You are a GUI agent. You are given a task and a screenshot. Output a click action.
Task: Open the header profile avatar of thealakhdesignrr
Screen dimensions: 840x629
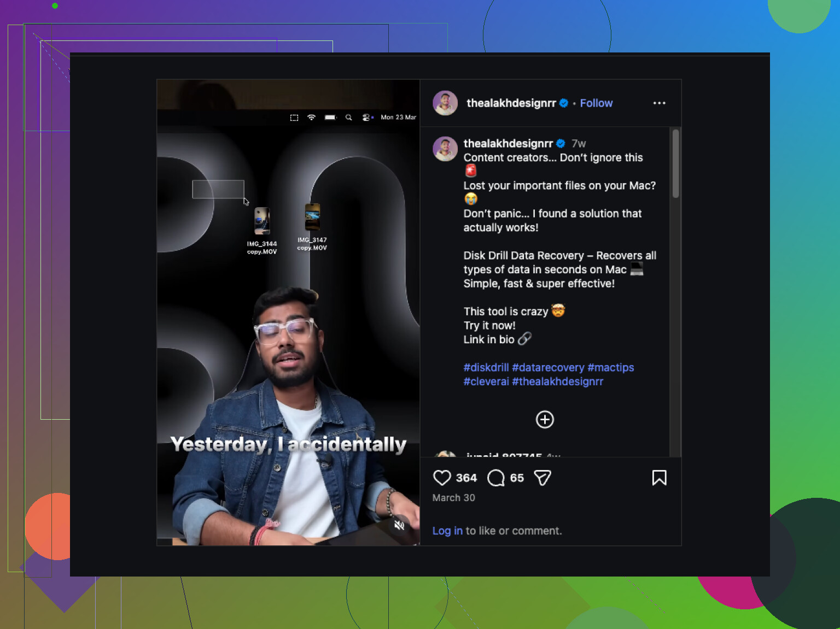pyautogui.click(x=445, y=103)
